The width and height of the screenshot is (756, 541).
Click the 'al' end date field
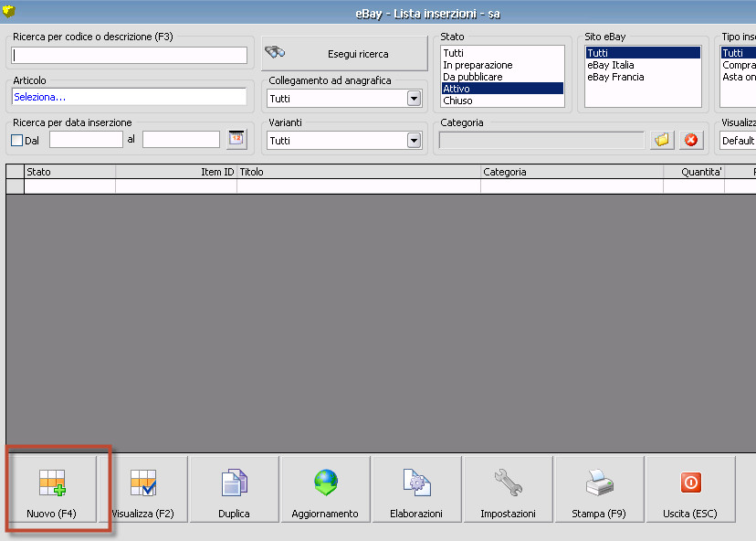[x=181, y=140]
